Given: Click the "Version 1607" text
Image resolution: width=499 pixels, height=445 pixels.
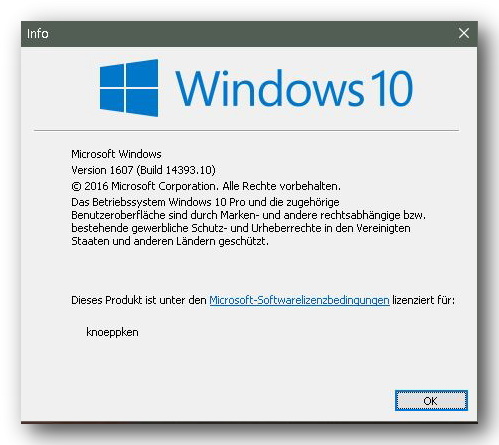Looking at the screenshot, I should point(102,170).
